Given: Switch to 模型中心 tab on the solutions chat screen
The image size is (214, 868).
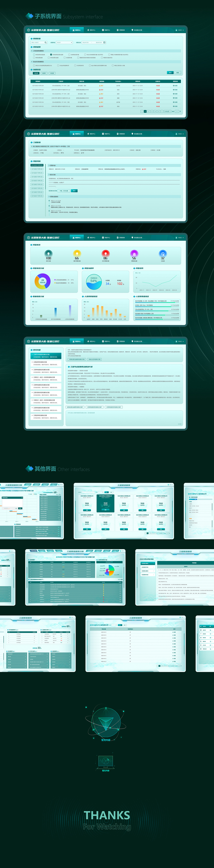Looking at the screenshot, I should 91,341.
